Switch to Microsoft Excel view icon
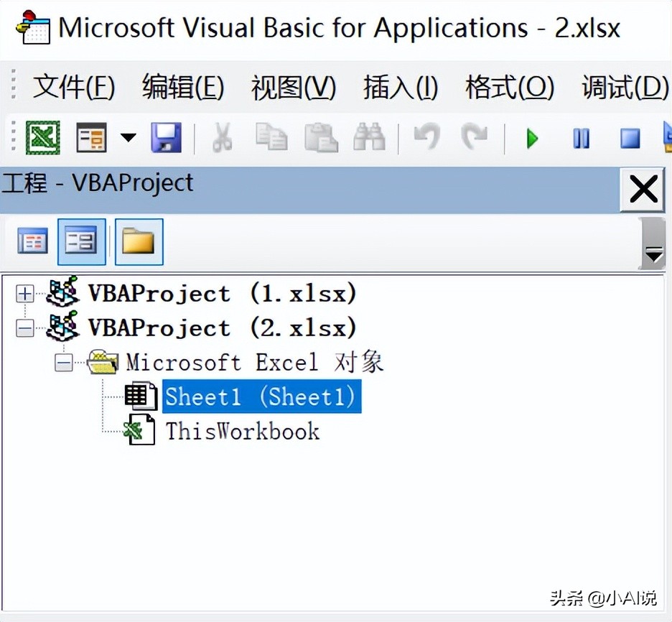The height and width of the screenshot is (622, 672). (43, 137)
